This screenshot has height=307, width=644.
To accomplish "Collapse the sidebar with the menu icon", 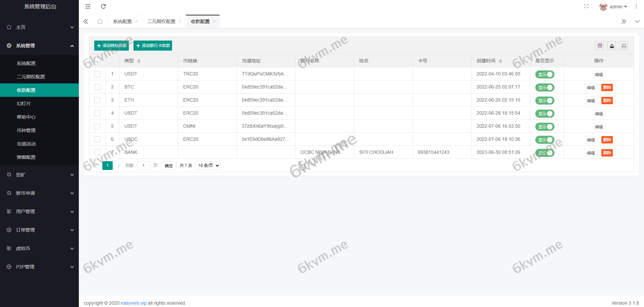I will pos(88,6).
